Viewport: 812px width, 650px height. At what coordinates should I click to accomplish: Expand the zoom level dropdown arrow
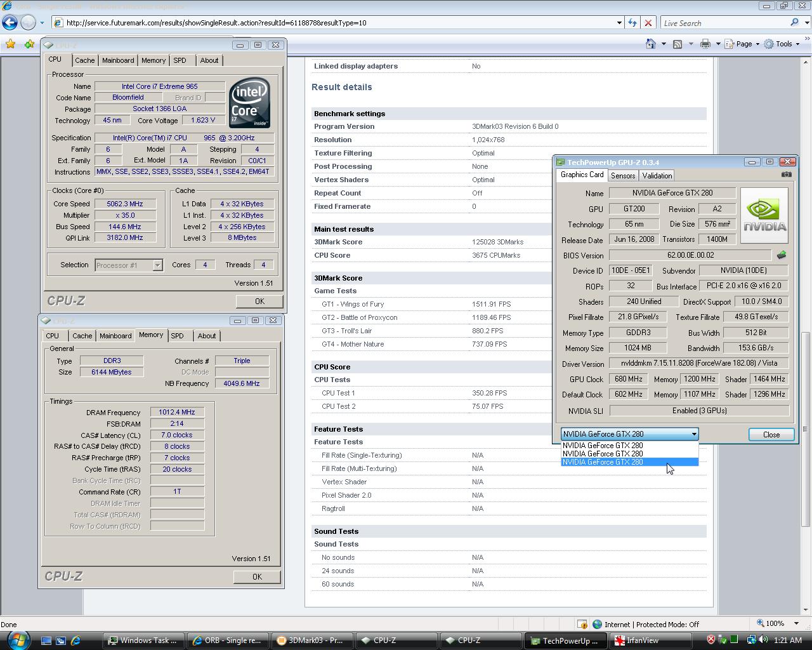point(796,624)
